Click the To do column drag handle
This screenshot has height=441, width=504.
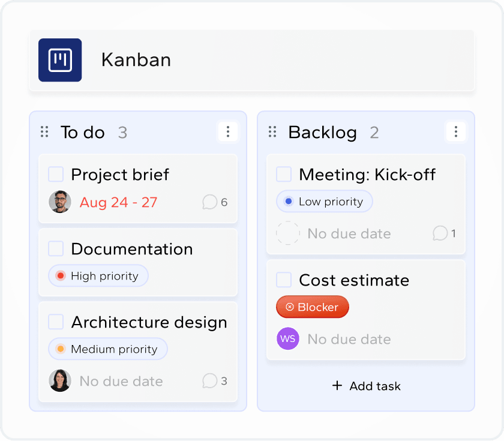pyautogui.click(x=44, y=132)
